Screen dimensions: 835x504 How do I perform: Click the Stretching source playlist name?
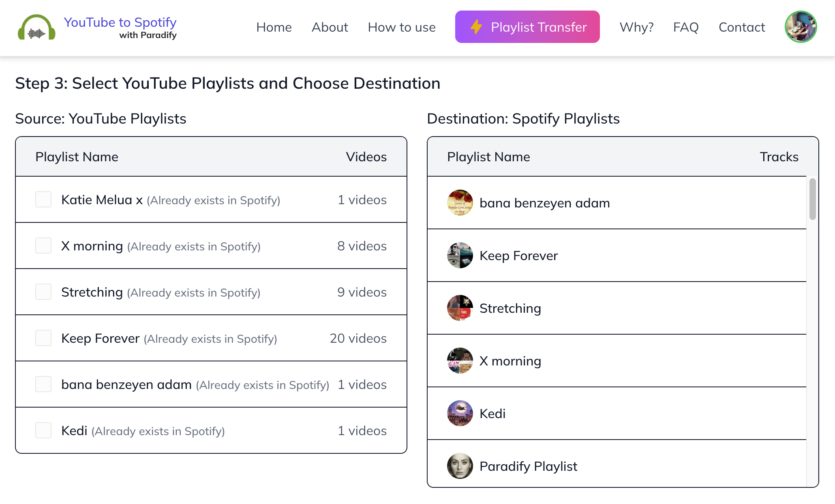[x=92, y=292]
